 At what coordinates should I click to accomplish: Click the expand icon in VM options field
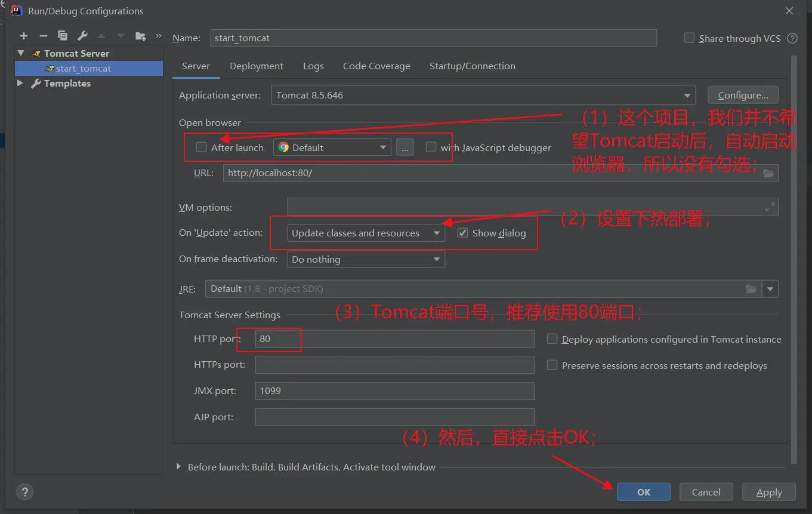(x=770, y=207)
